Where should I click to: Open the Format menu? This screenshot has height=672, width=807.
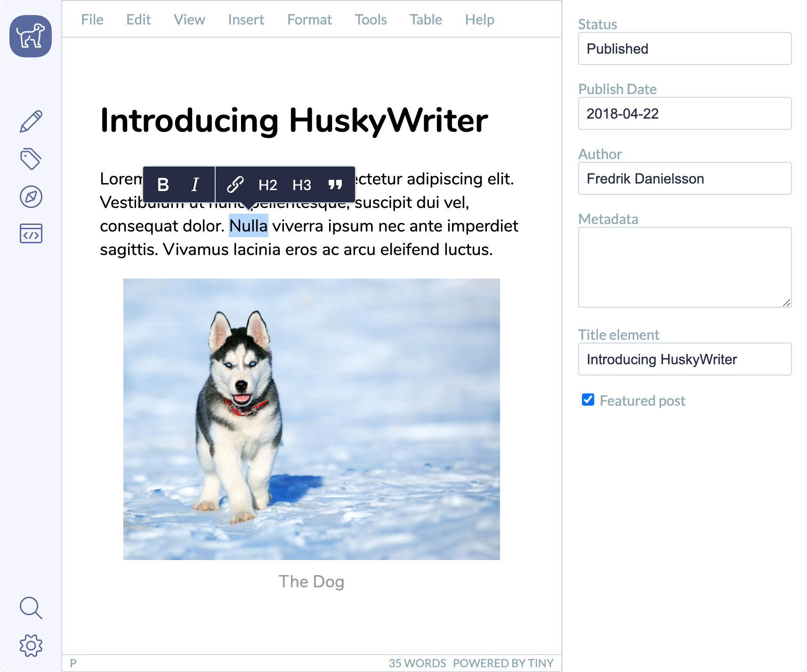[x=309, y=19]
